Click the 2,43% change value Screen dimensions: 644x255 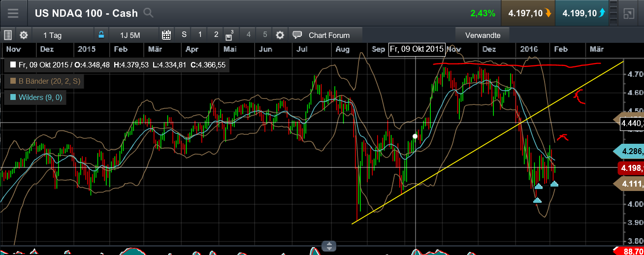(x=483, y=14)
